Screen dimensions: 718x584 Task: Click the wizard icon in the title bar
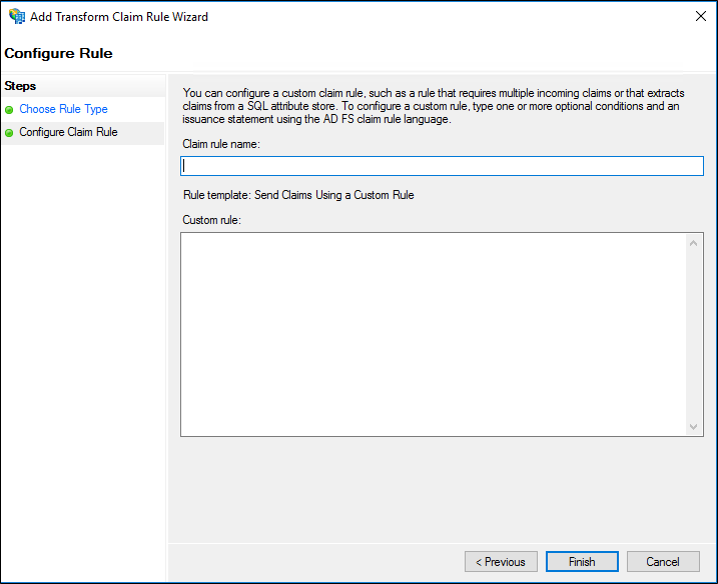[x=15, y=17]
